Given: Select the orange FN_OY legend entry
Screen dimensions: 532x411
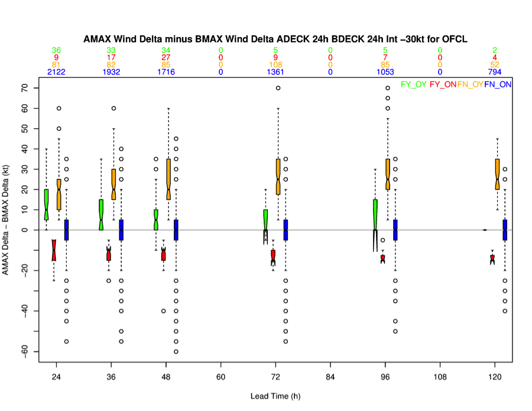Looking at the screenshot, I should [x=470, y=84].
